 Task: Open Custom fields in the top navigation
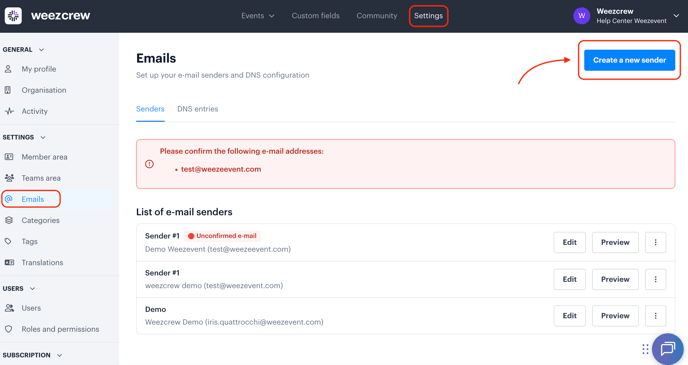click(315, 16)
